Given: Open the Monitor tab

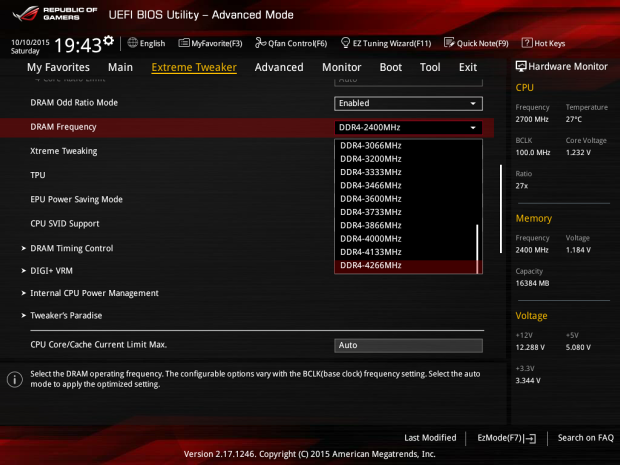Looking at the screenshot, I should click(x=342, y=67).
